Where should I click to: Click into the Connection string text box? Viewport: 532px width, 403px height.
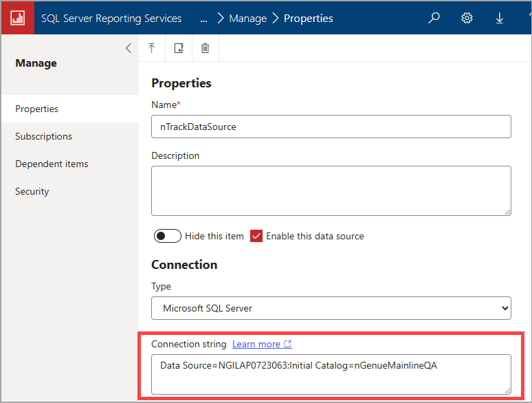[x=331, y=375]
